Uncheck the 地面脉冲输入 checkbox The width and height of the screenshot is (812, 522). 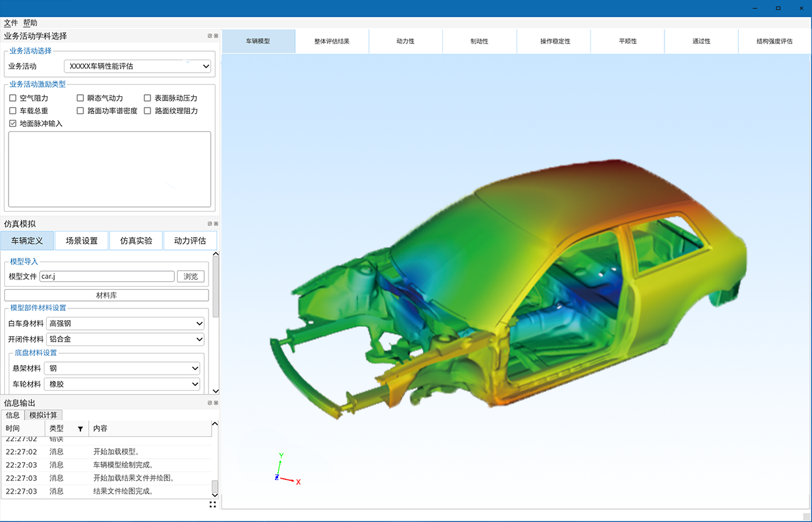[x=13, y=124]
